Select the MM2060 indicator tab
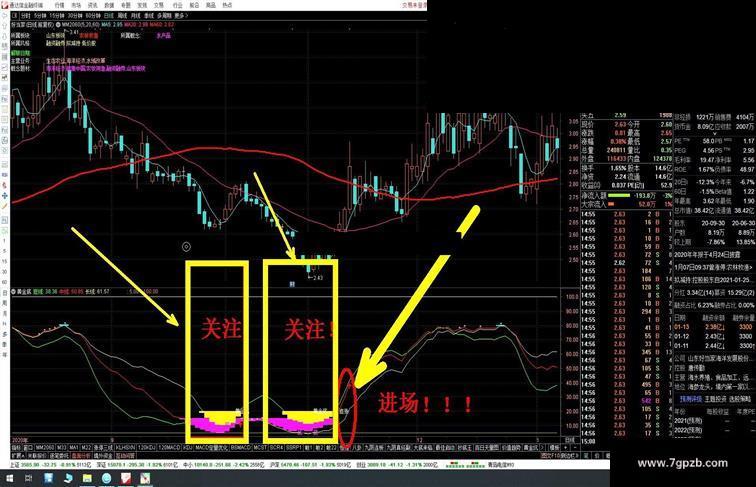The width and height of the screenshot is (756, 487). tap(45, 447)
